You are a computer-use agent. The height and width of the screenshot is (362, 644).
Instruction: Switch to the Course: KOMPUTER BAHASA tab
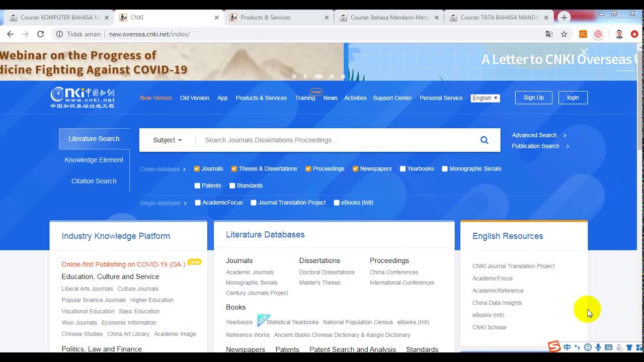59,17
